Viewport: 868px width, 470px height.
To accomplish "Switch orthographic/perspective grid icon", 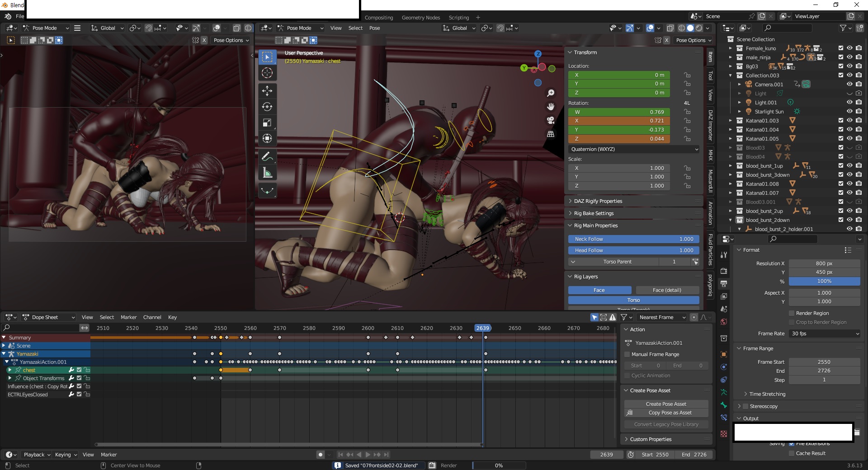I will 551,134.
